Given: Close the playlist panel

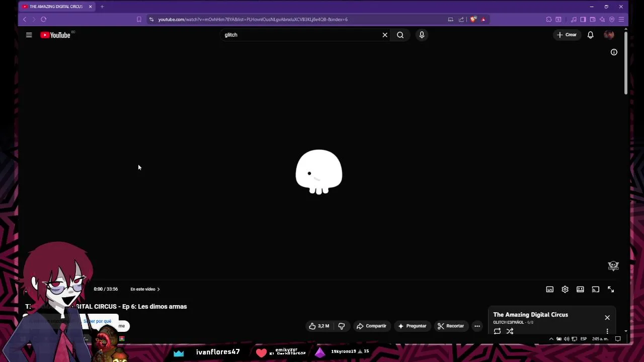Looking at the screenshot, I should click(607, 318).
